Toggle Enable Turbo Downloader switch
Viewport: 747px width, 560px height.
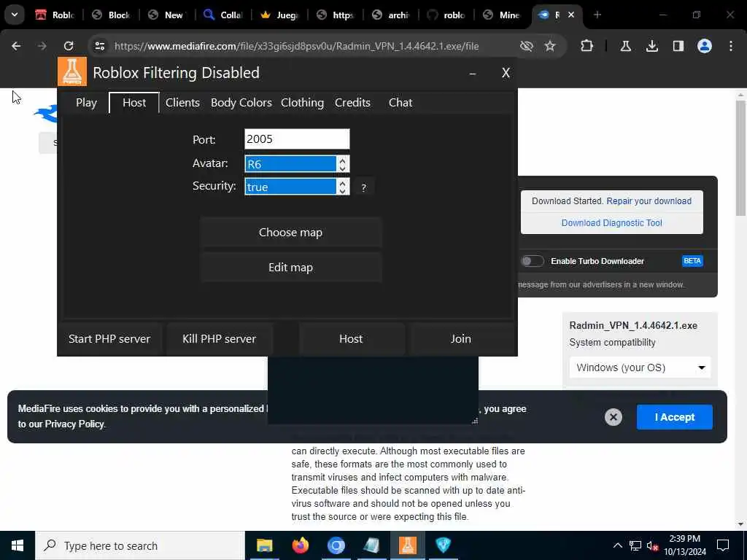[532, 261]
